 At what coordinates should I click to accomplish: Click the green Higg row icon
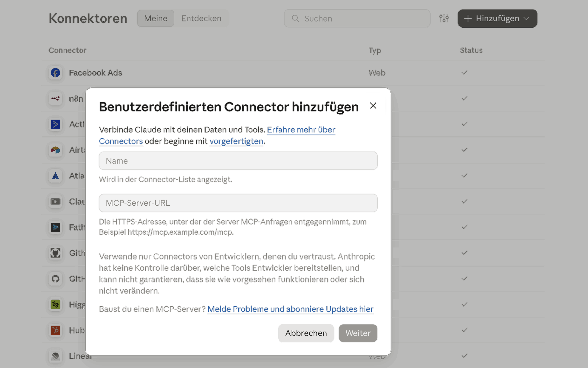55,305
